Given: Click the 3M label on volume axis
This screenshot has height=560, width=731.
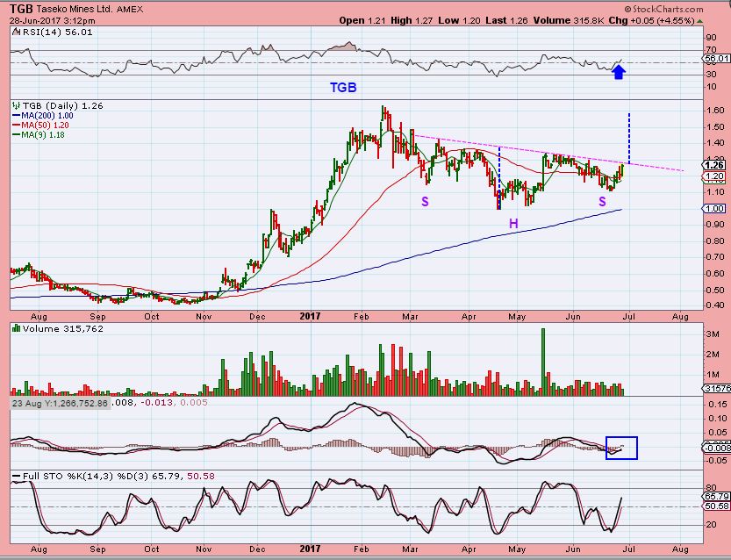Looking at the screenshot, I should click(712, 334).
